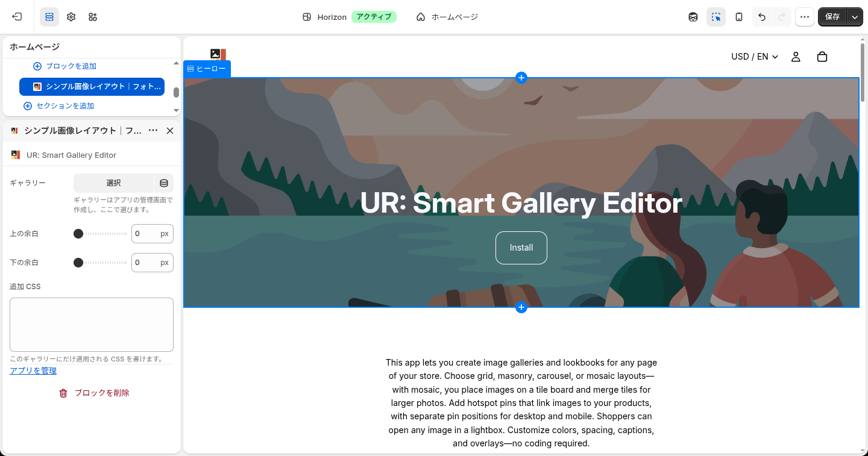
Task: Open the USD / EN currency dropdown
Action: (755, 57)
